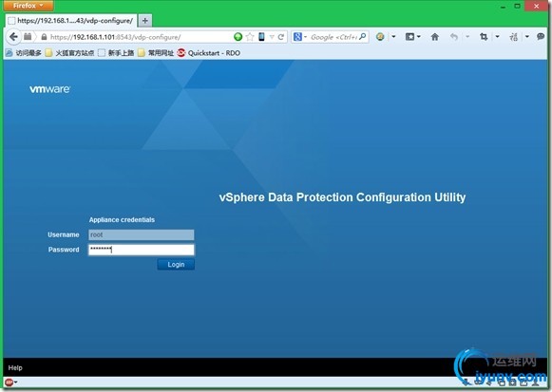Open the orange Firefox application menu
Viewport: 552px width, 392px height.
pyautogui.click(x=29, y=6)
